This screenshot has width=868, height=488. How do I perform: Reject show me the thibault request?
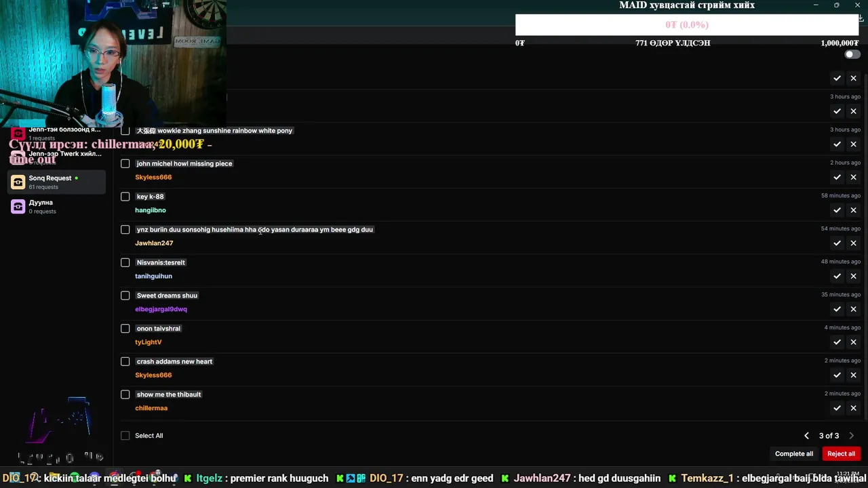click(x=853, y=408)
